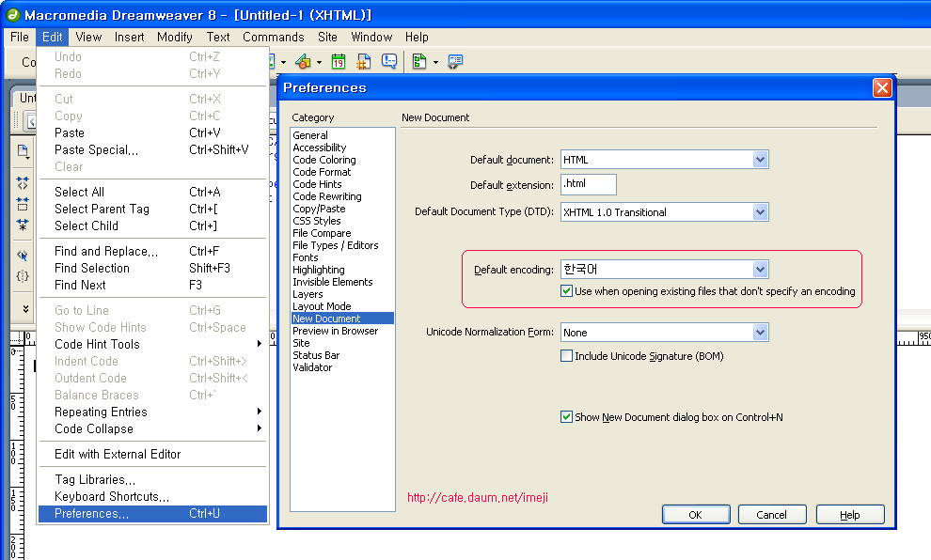Image resolution: width=931 pixels, height=560 pixels.
Task: Select the Code Rewriting category
Action: (327, 196)
